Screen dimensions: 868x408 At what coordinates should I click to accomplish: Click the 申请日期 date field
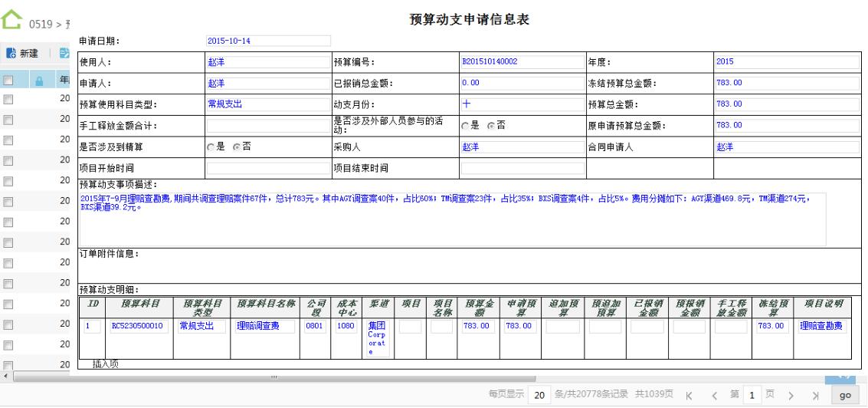coord(268,41)
